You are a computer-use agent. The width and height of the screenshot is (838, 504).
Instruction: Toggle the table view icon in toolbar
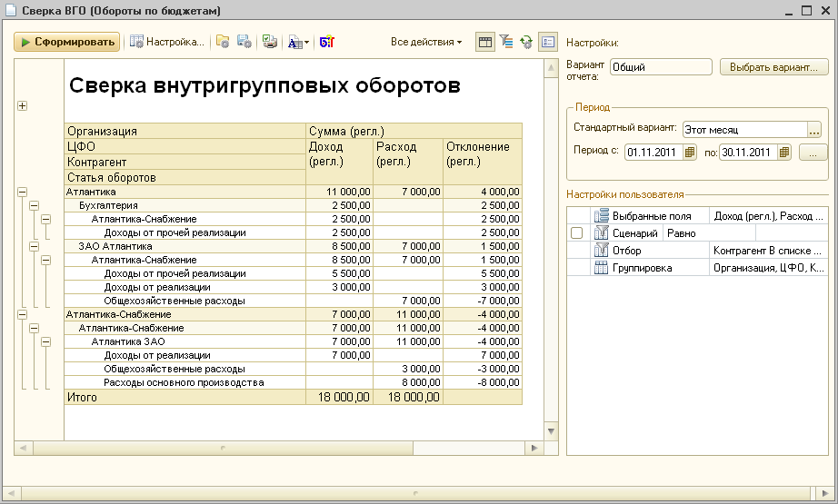click(485, 42)
